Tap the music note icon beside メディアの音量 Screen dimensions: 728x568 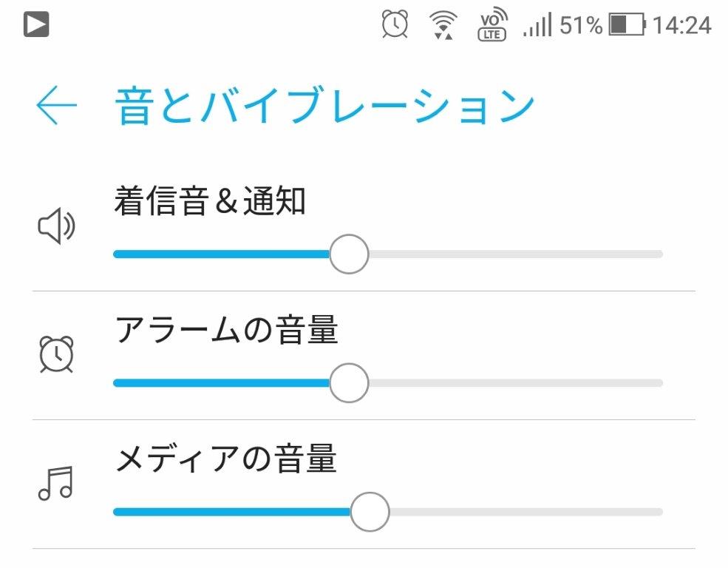click(56, 483)
